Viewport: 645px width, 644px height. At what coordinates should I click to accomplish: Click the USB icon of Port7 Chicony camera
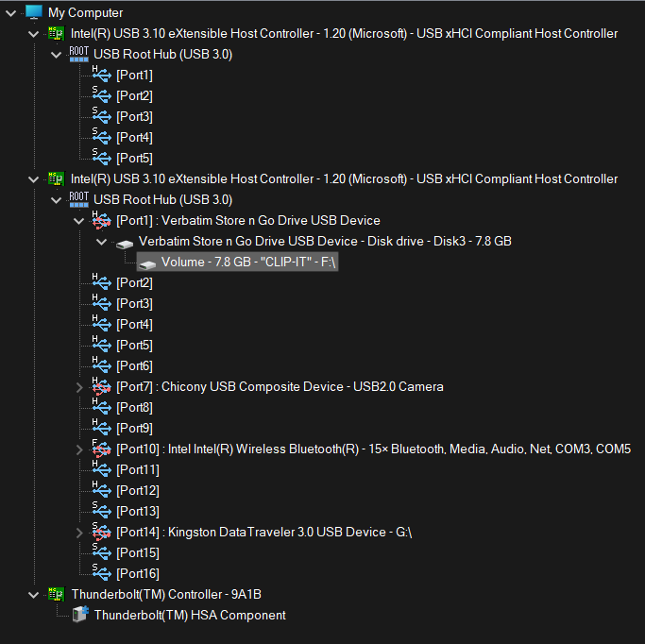[x=101, y=385]
